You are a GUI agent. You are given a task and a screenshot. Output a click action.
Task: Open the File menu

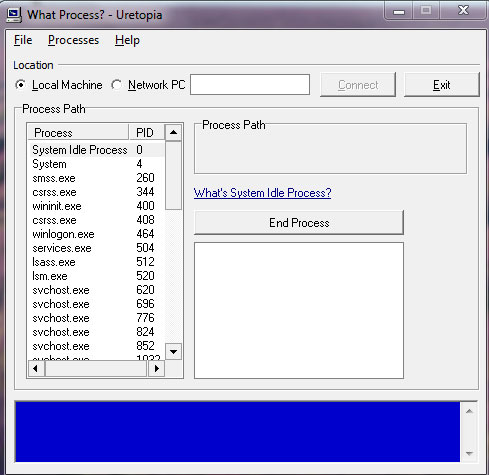click(23, 40)
